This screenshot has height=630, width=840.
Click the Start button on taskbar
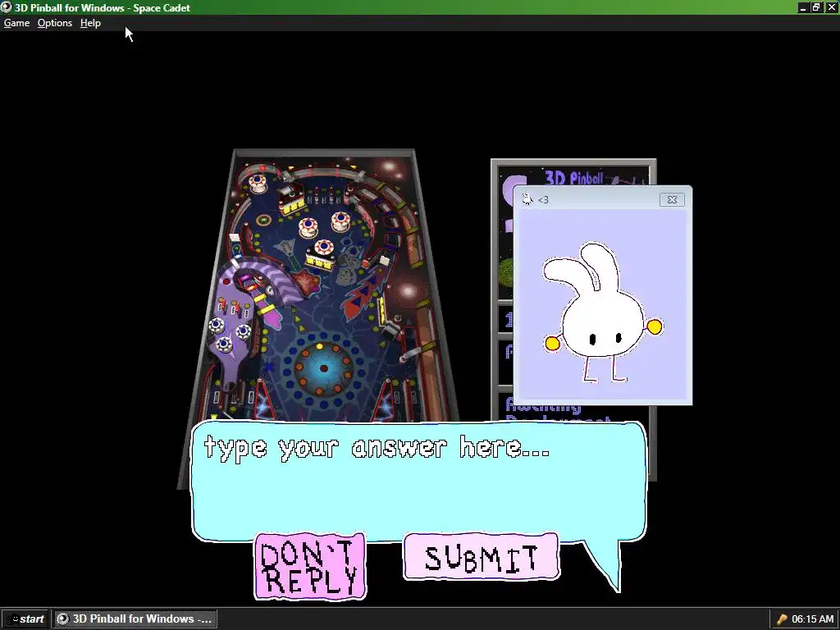pyautogui.click(x=25, y=619)
